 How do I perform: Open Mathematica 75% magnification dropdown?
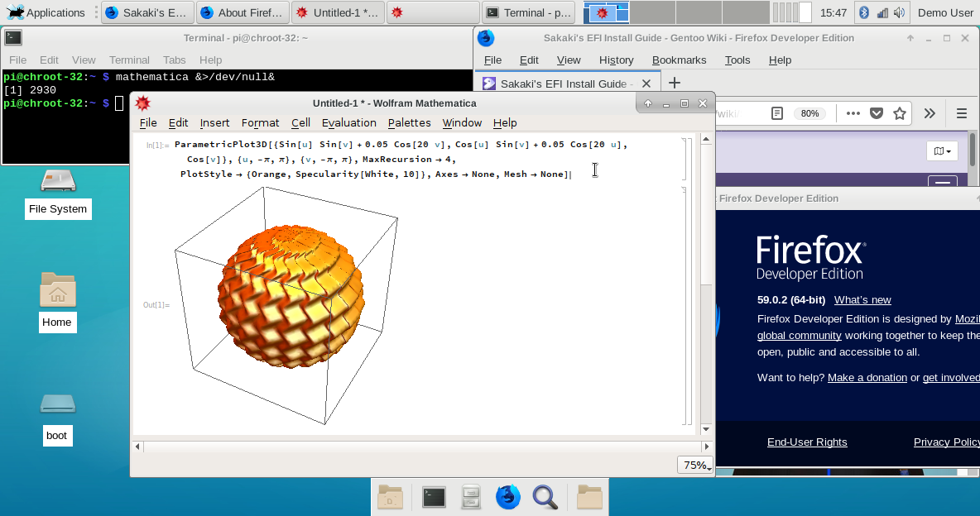695,465
